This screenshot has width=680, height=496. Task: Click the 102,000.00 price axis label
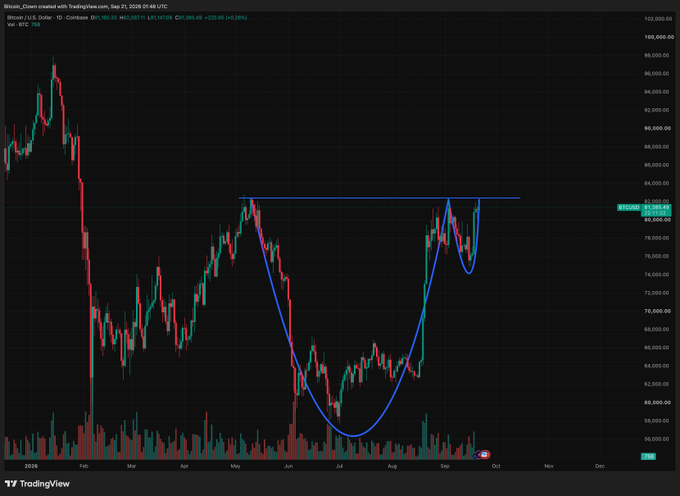tap(659, 19)
